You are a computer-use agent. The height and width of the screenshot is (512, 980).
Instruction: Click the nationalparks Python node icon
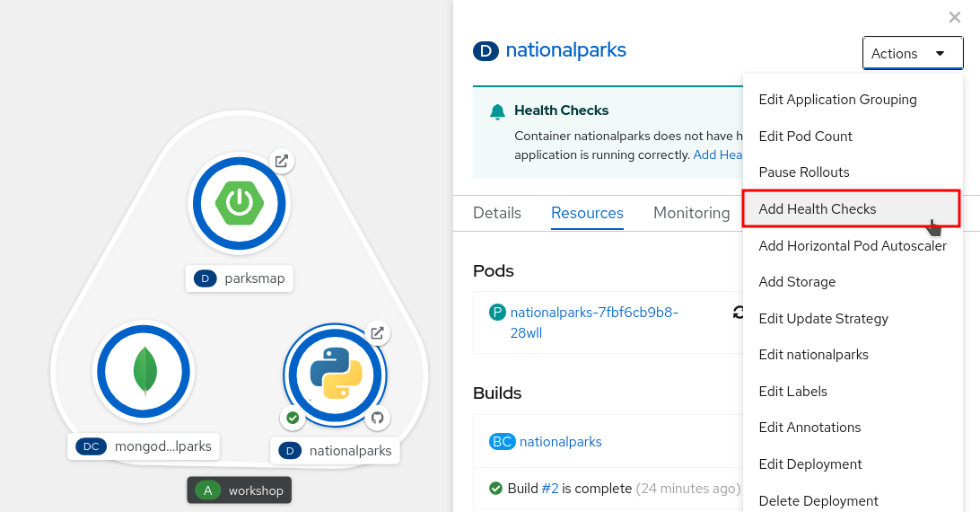335,373
